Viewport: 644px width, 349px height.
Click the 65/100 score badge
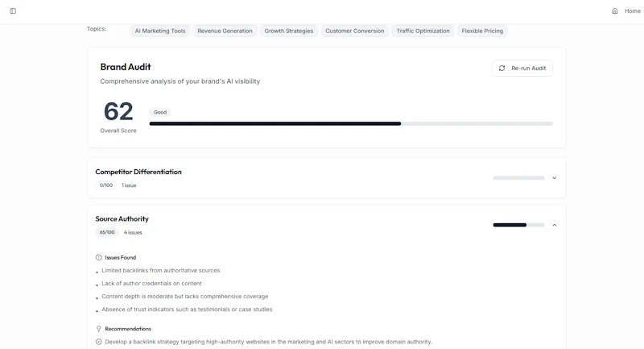click(107, 232)
